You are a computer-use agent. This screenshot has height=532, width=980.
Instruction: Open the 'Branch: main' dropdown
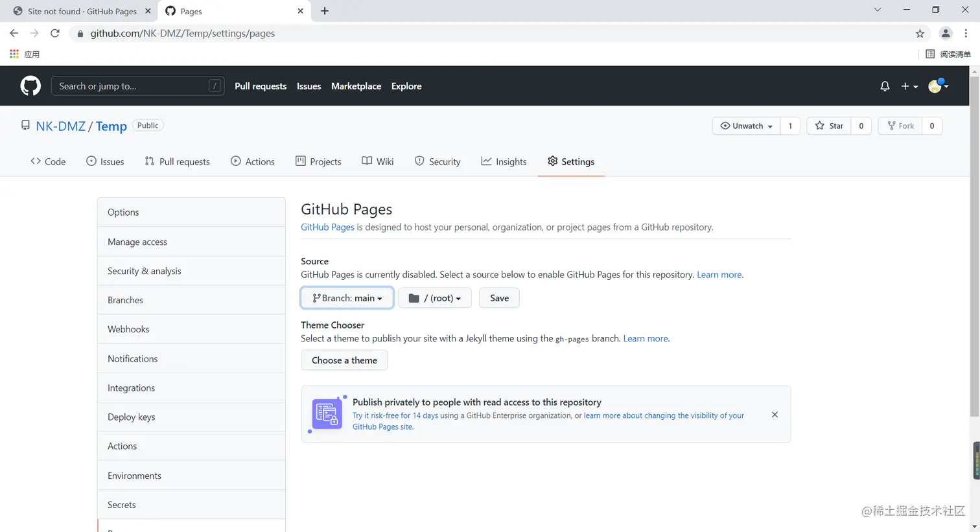[347, 298]
